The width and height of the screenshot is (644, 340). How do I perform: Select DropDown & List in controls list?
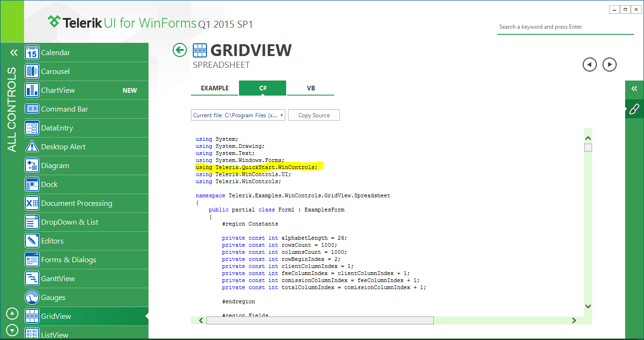click(70, 222)
